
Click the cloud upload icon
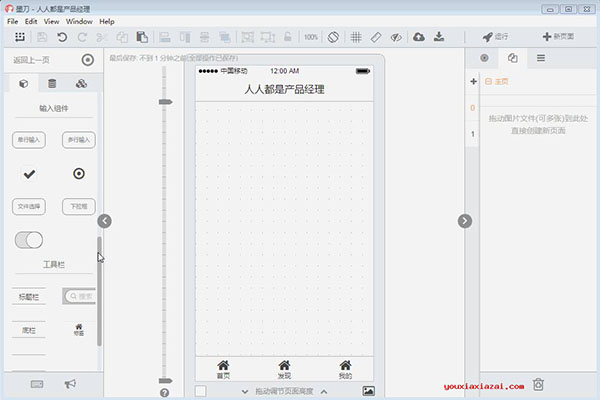[x=419, y=37]
